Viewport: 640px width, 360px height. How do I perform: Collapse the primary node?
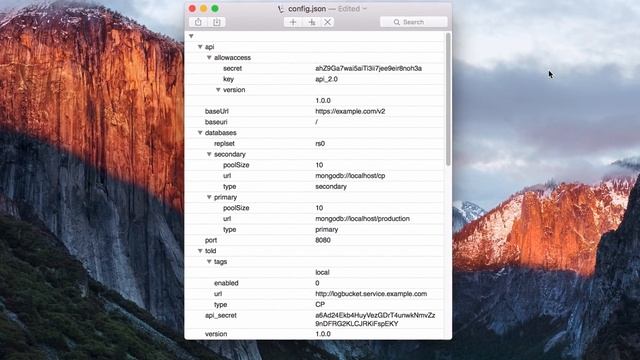pos(209,197)
